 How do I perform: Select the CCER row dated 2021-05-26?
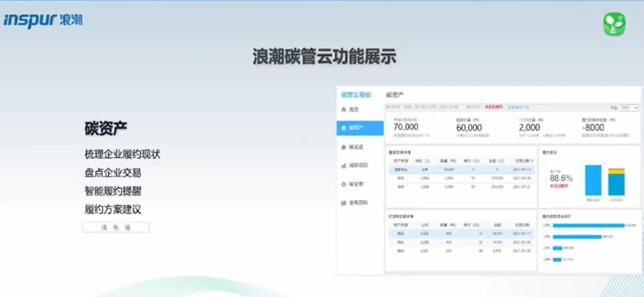click(x=461, y=242)
